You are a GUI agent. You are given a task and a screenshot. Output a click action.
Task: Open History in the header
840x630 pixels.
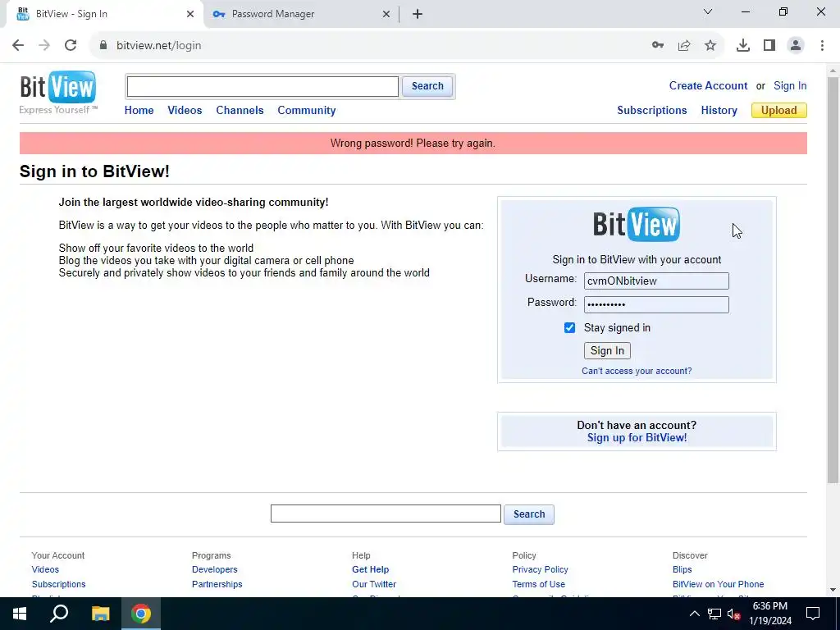pos(719,111)
